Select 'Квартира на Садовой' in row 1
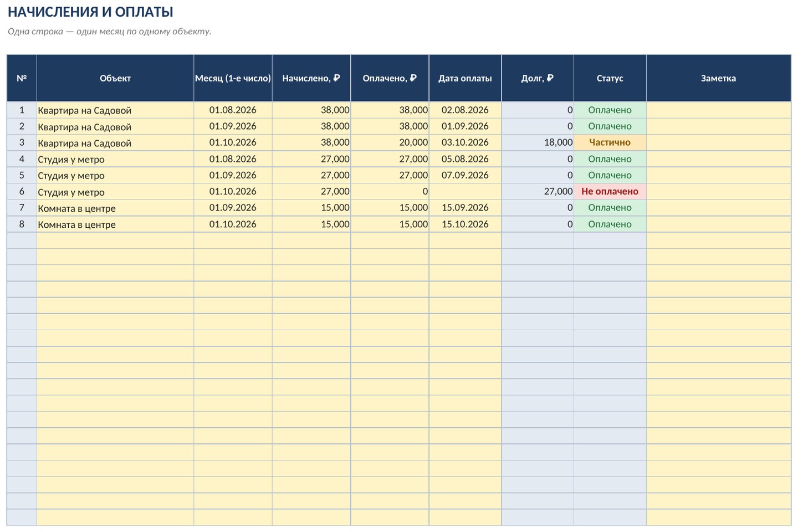The width and height of the screenshot is (798, 532). coord(115,110)
